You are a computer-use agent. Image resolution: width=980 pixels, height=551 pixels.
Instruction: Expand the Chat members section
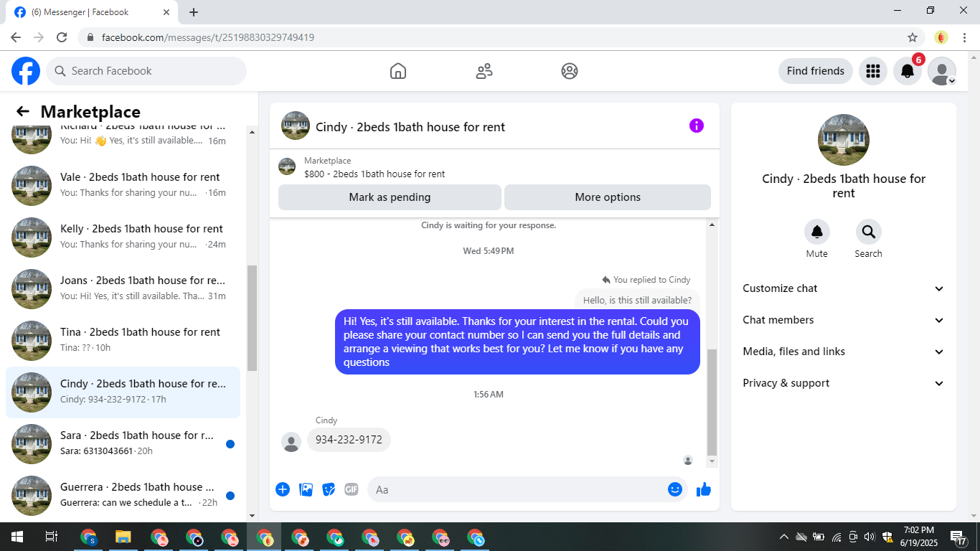tap(844, 320)
